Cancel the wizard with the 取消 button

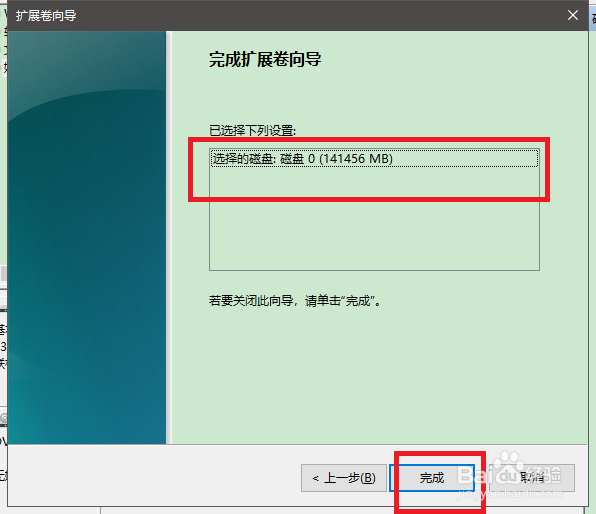point(532,478)
